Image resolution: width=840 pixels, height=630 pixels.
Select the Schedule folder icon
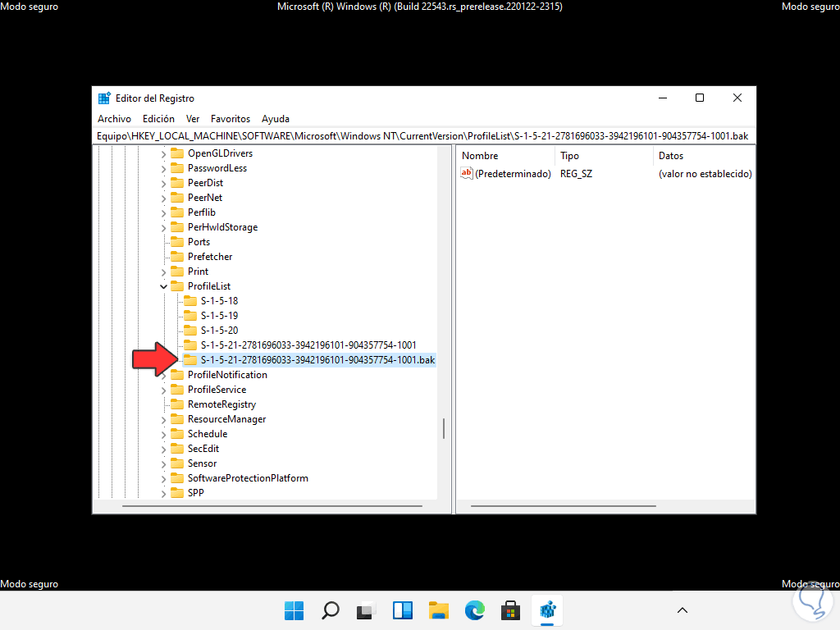(x=177, y=433)
